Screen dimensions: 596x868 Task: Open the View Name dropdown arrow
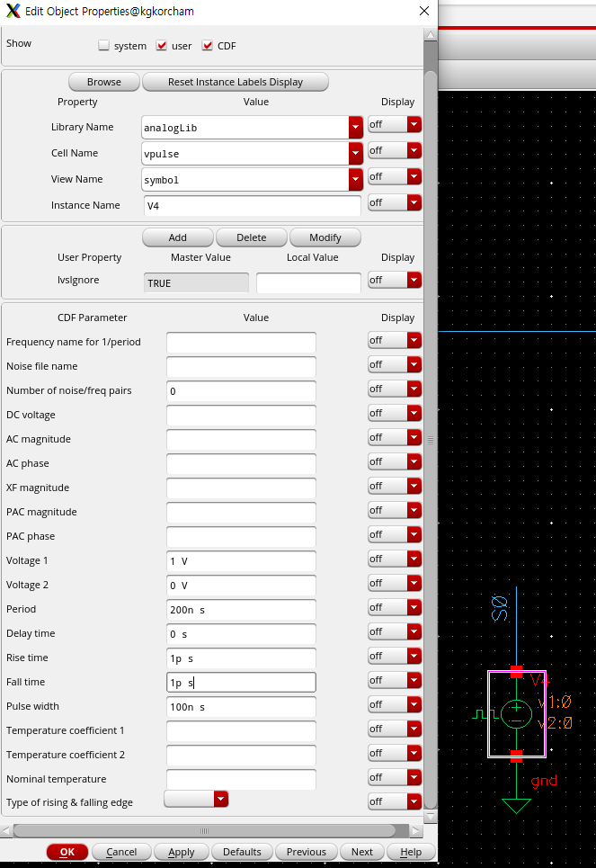click(356, 179)
